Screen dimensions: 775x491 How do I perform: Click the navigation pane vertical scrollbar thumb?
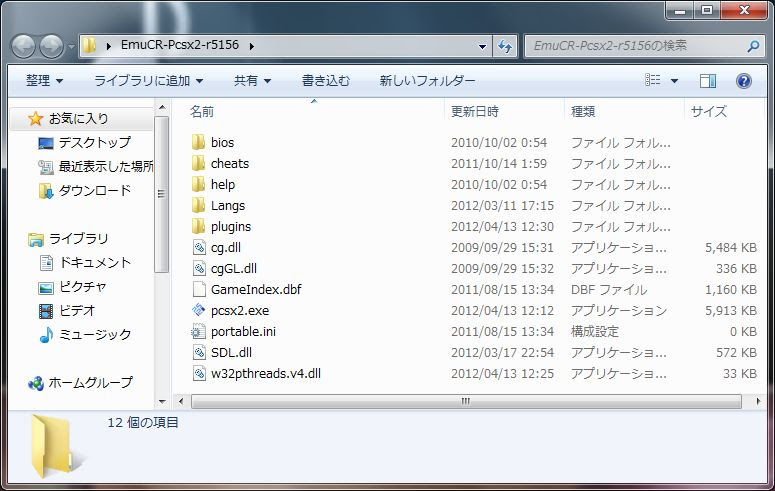pos(161,194)
